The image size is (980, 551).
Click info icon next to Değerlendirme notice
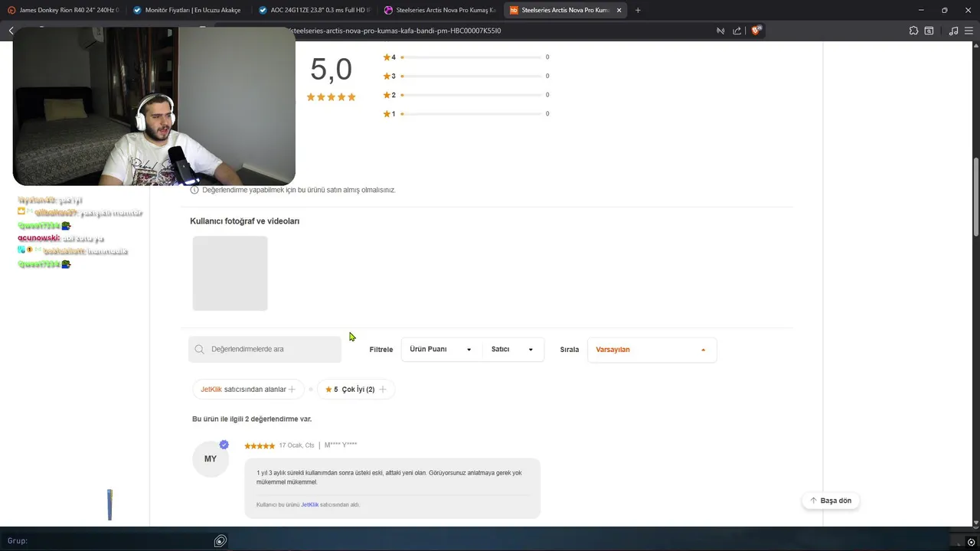[194, 190]
